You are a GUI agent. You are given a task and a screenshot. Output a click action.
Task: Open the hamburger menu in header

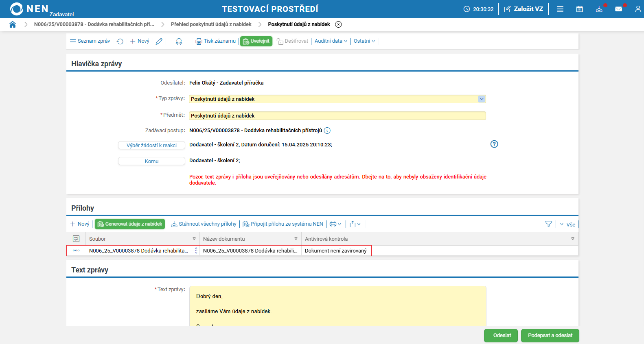pyautogui.click(x=560, y=9)
